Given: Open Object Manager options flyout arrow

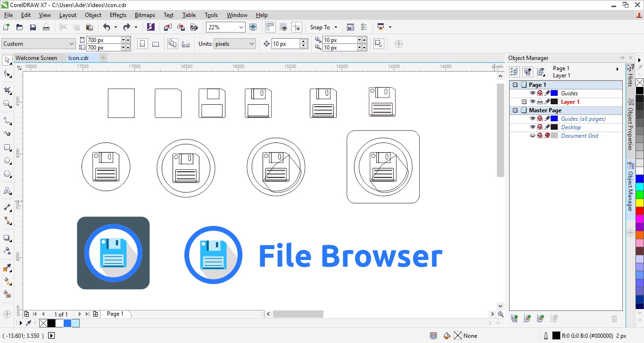Looking at the screenshot, I should tap(618, 69).
